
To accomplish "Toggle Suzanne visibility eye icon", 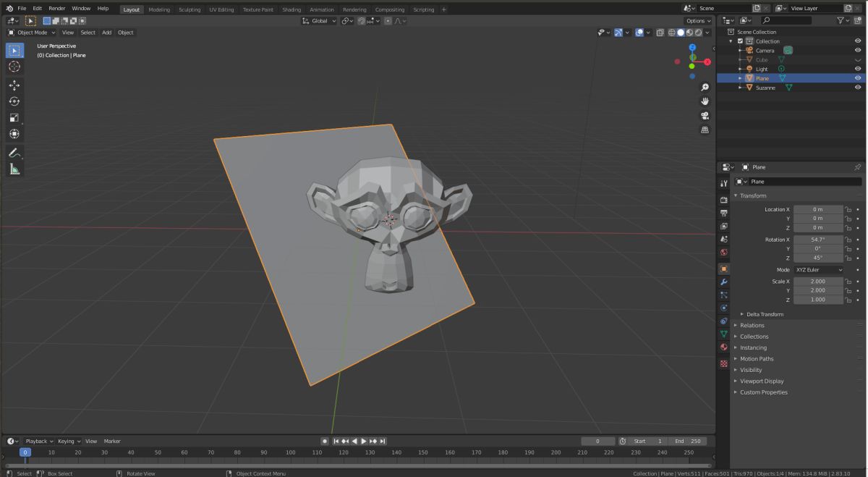I will (x=858, y=88).
